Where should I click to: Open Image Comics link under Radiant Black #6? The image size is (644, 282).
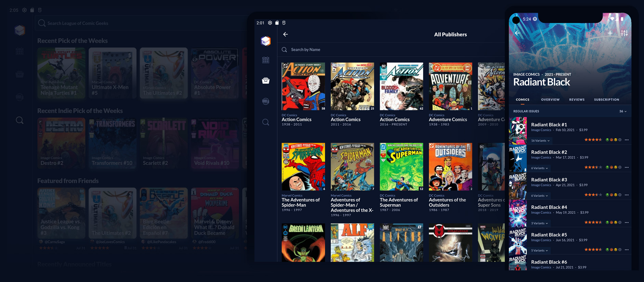click(x=541, y=267)
